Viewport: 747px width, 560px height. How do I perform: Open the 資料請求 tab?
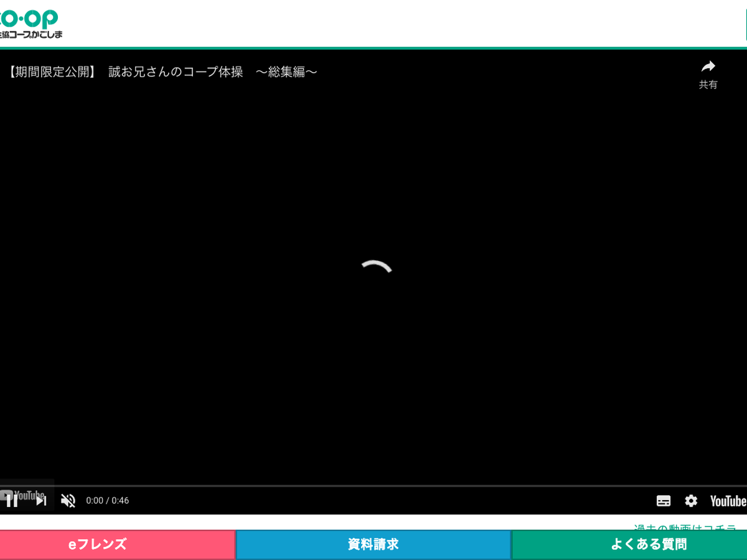[x=373, y=544]
